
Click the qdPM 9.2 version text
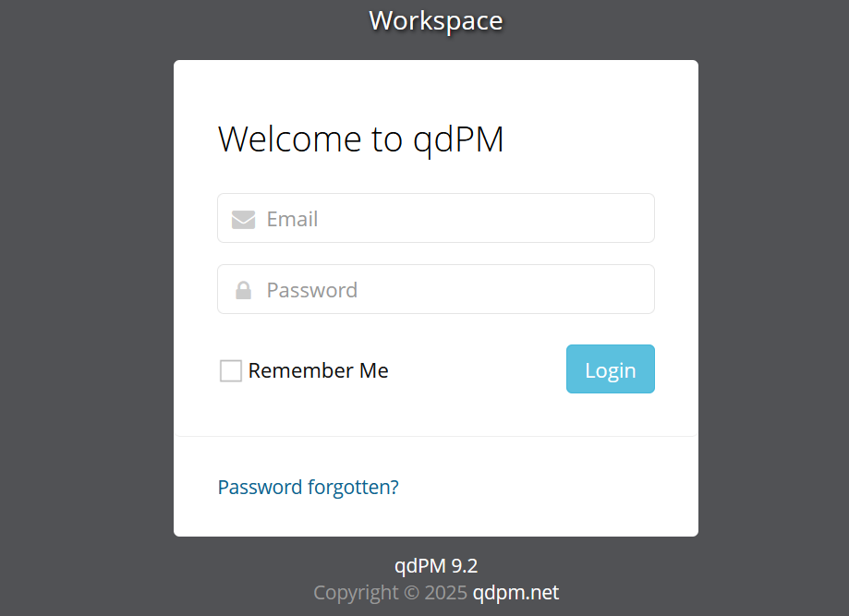tap(436, 566)
